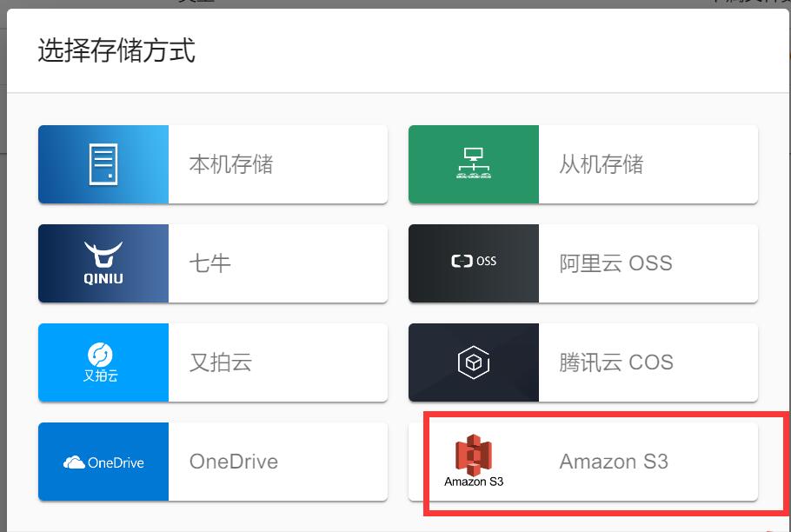Click the Amazon S3 text label
Image resolution: width=791 pixels, height=532 pixels.
point(614,462)
